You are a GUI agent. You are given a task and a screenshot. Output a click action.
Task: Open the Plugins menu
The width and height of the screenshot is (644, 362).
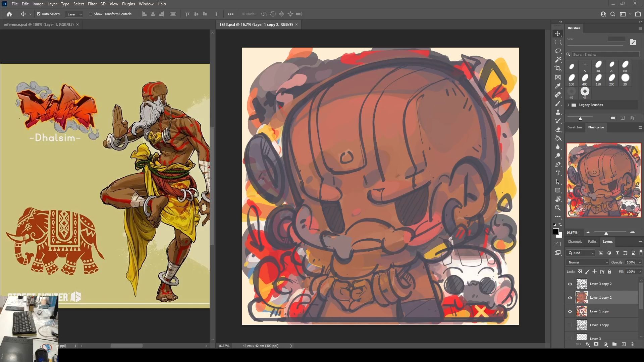(x=128, y=4)
